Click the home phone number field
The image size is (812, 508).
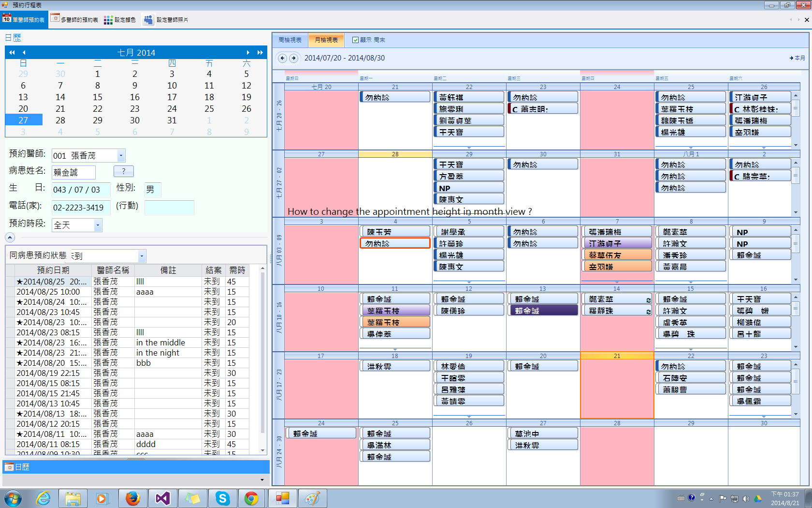(81, 208)
